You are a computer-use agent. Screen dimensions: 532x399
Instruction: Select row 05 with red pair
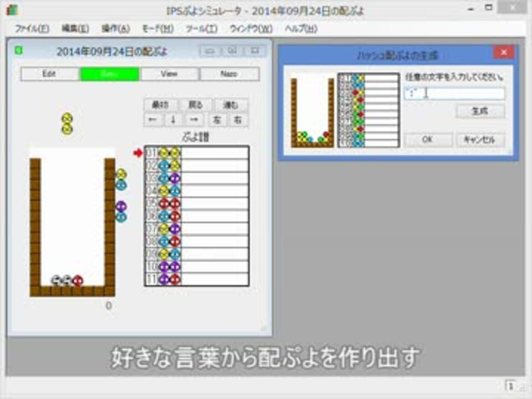coord(197,203)
